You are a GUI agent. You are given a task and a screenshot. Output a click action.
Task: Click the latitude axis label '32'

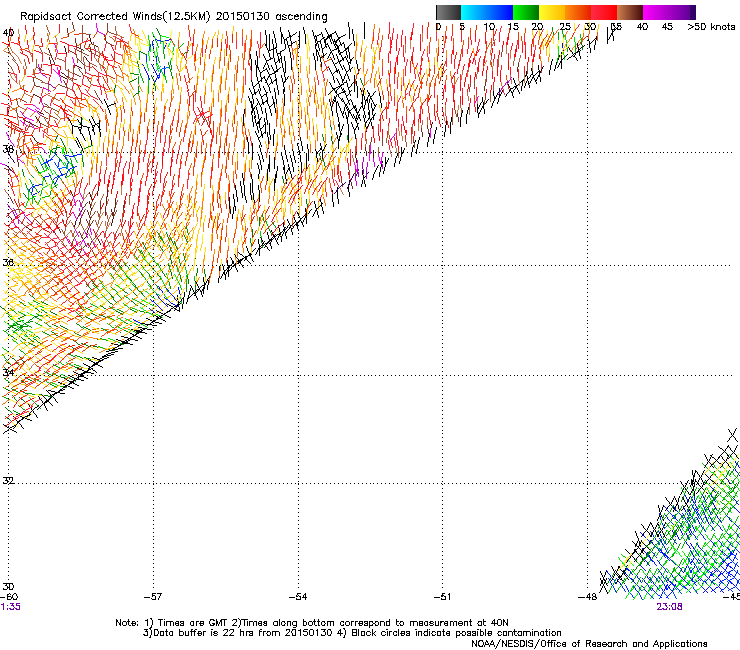(x=8, y=481)
